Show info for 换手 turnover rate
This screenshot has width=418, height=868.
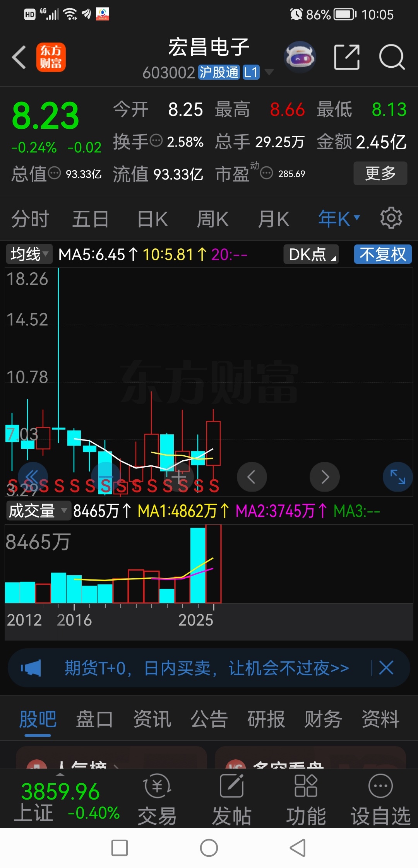pos(156,140)
